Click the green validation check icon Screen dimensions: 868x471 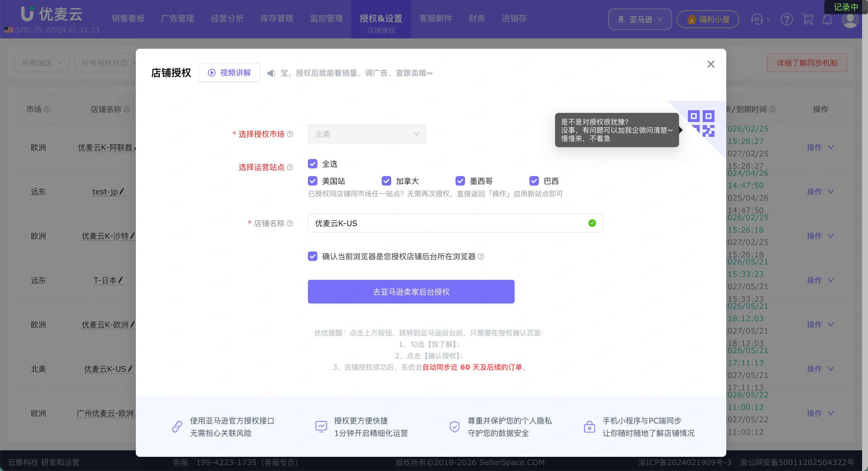(592, 223)
